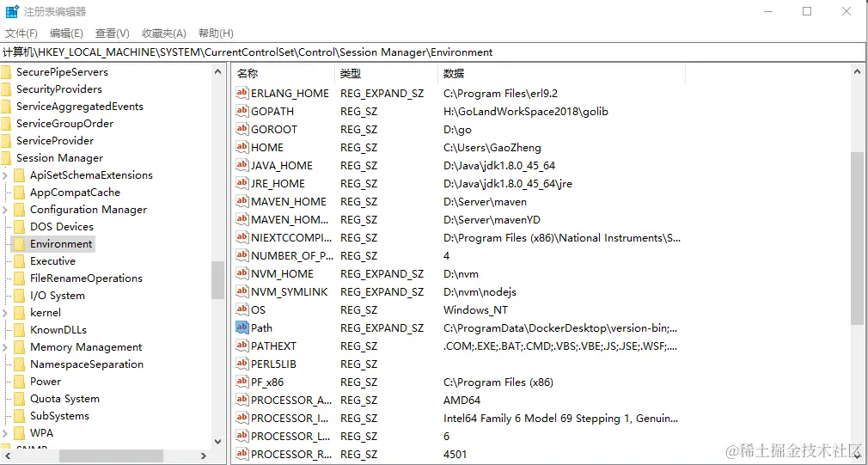Click the PATHEXT string value icon
The height and width of the screenshot is (465, 868).
(x=241, y=346)
